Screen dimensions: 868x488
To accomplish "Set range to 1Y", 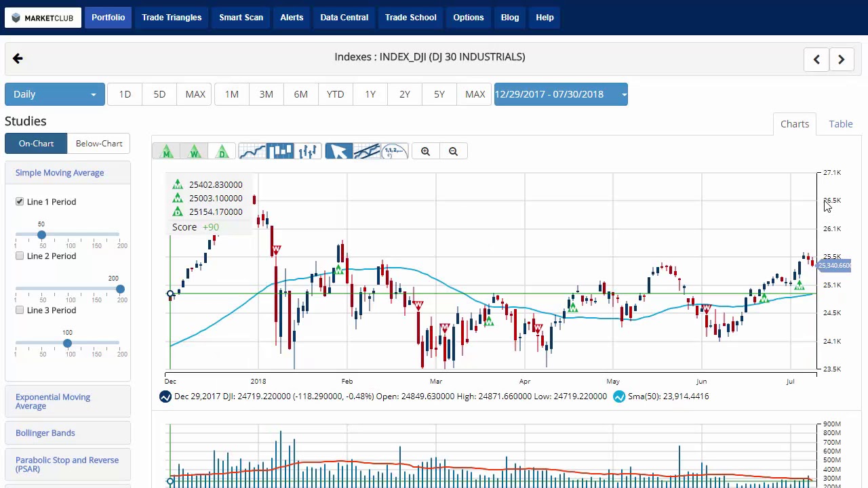I will (x=370, y=94).
